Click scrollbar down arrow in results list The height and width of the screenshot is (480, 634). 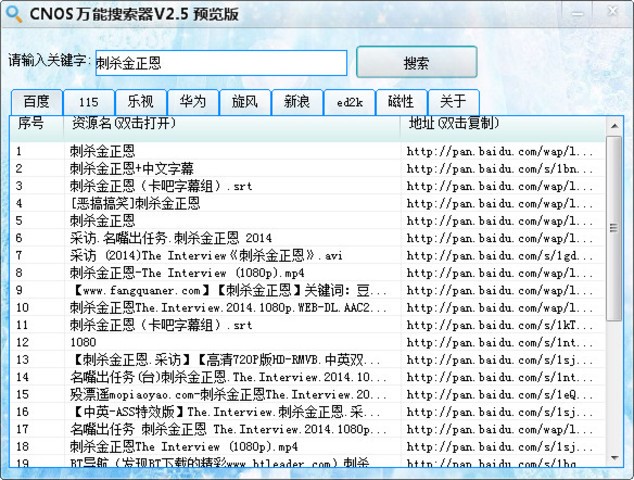[x=614, y=458]
